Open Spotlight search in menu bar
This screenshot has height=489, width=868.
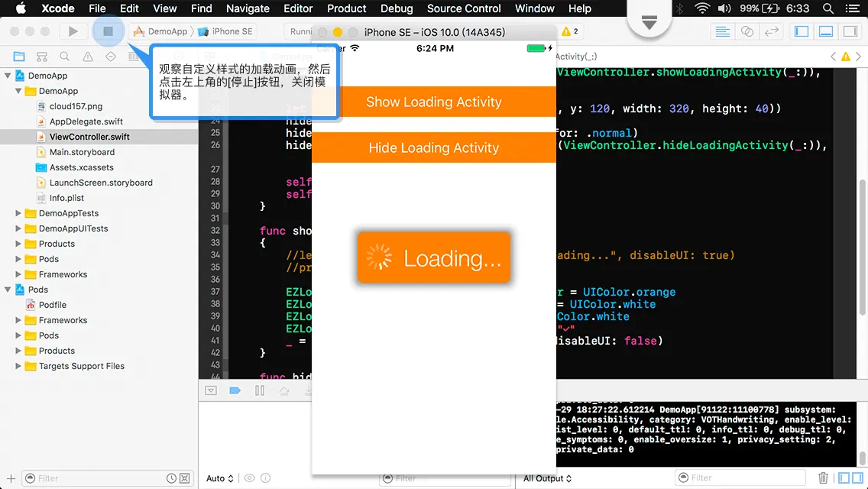point(828,8)
